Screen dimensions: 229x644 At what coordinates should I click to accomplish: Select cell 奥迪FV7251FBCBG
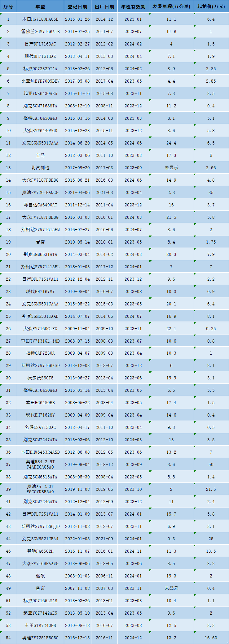coord(40,638)
